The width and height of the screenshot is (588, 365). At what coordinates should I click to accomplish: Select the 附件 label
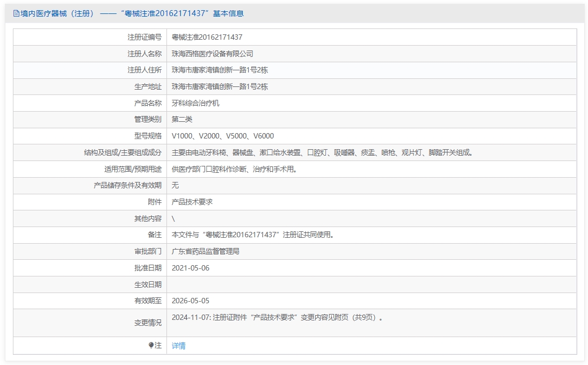point(155,202)
